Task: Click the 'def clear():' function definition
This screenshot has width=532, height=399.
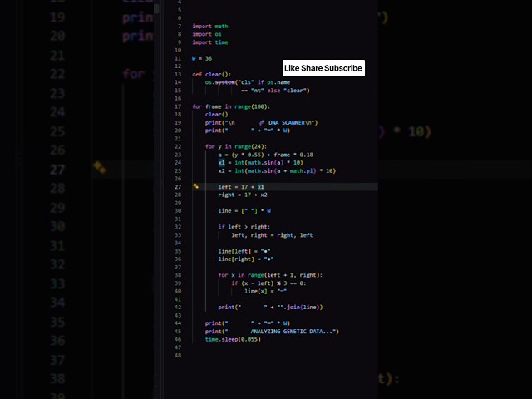Action: tap(211, 74)
